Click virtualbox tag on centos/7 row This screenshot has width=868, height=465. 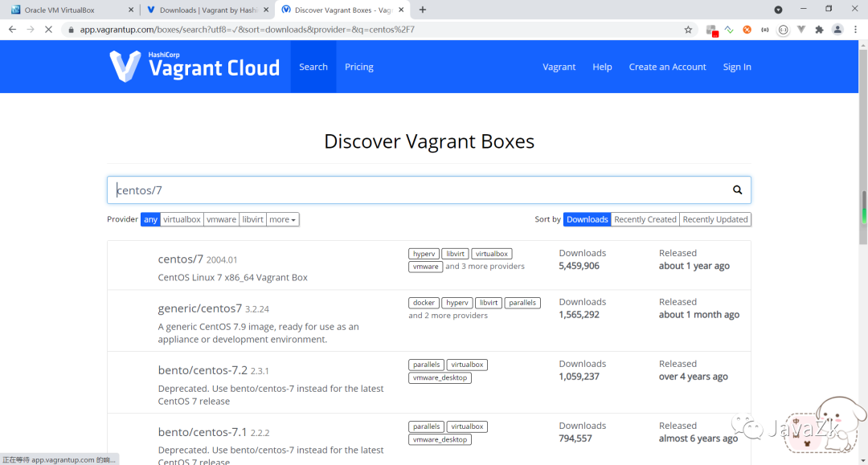click(492, 254)
